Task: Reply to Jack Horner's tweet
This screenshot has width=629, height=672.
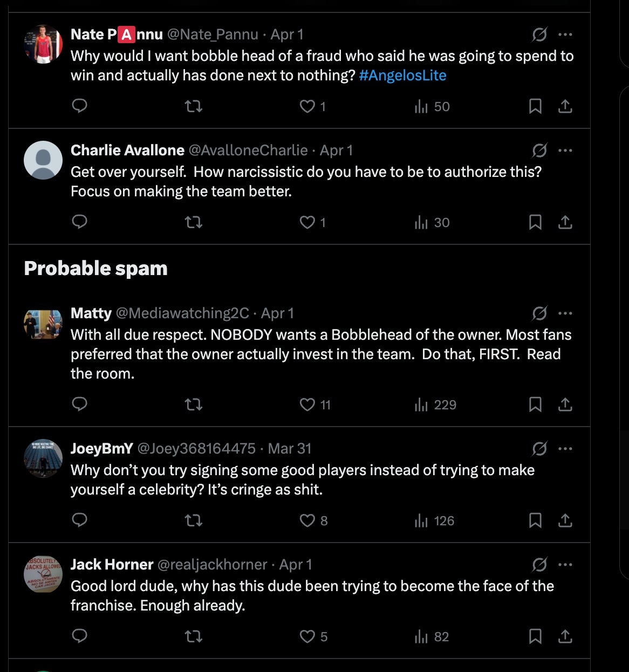Action: tap(79, 636)
